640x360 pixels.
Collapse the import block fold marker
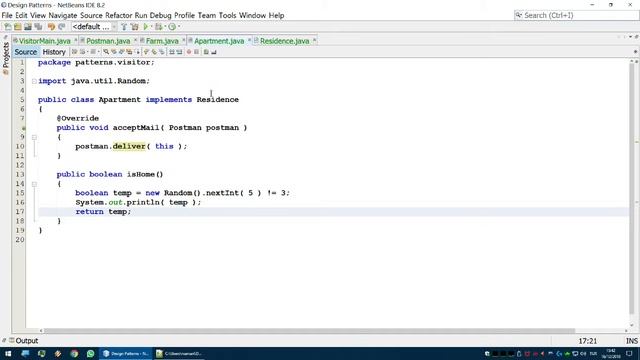coord(34,81)
